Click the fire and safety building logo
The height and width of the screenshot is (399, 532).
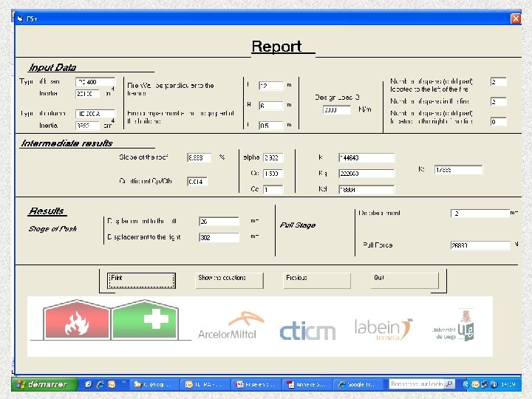(111, 320)
